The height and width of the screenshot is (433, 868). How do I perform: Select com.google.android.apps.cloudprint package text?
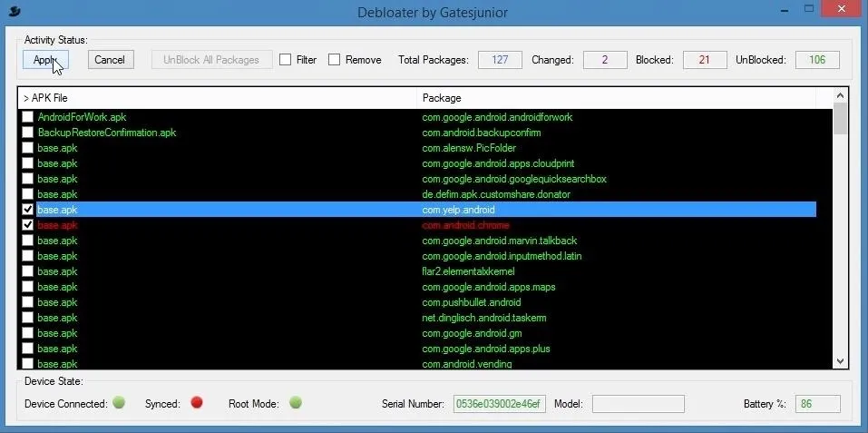pyautogui.click(x=498, y=164)
